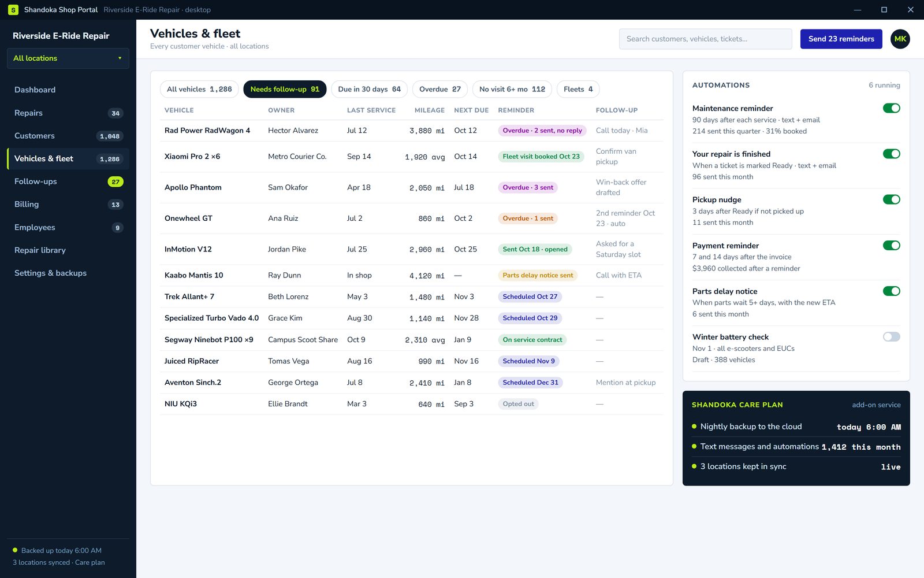Click the 'Parts delay notice sent' badge

(x=538, y=276)
